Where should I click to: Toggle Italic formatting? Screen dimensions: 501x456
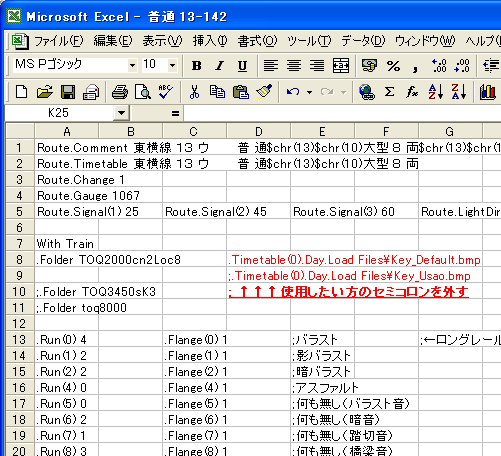click(x=219, y=66)
